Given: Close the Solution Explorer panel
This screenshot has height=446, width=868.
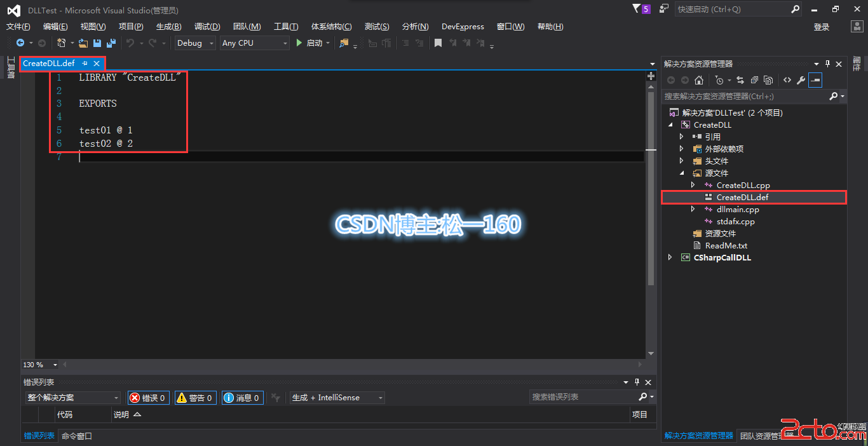Looking at the screenshot, I should (839, 64).
